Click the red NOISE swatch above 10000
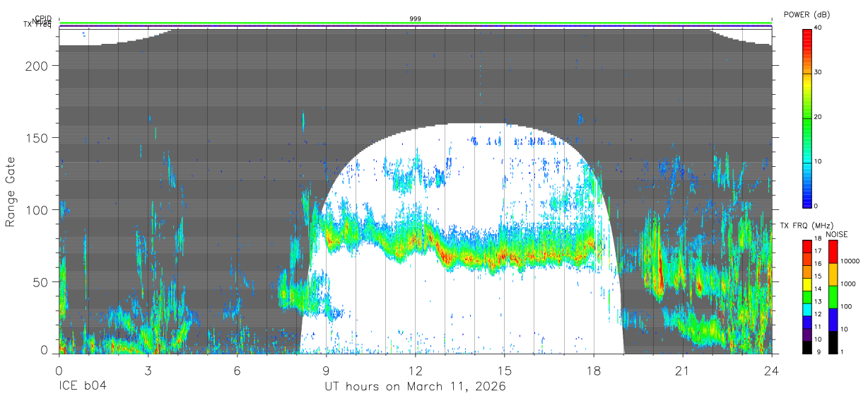The image size is (868, 401). pos(833,252)
